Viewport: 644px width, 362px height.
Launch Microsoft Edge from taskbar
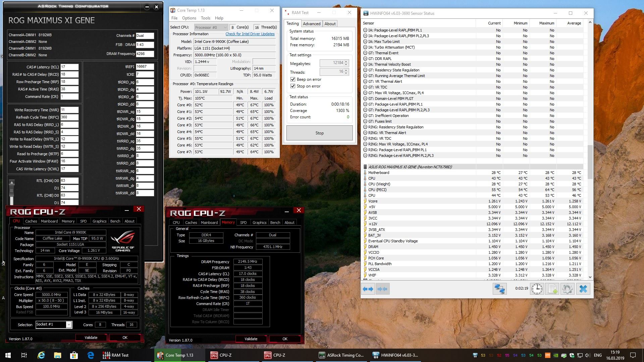(x=91, y=355)
